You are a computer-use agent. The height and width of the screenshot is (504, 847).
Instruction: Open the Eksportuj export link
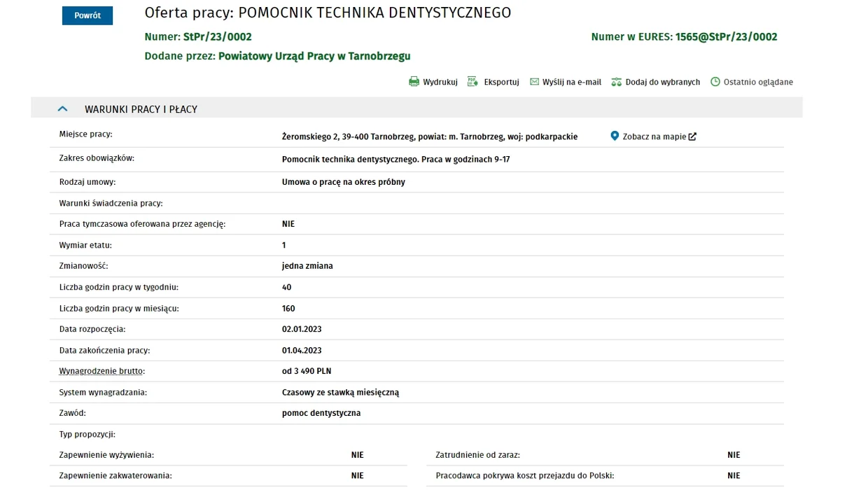pyautogui.click(x=501, y=82)
